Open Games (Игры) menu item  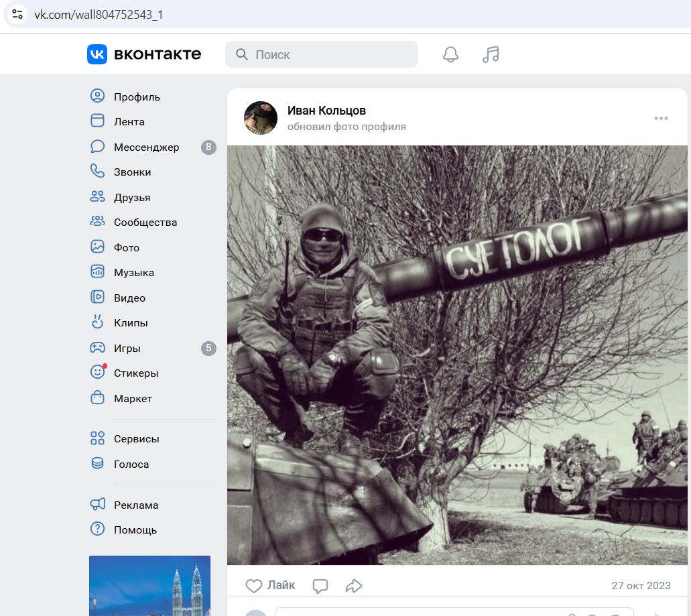coord(127,348)
